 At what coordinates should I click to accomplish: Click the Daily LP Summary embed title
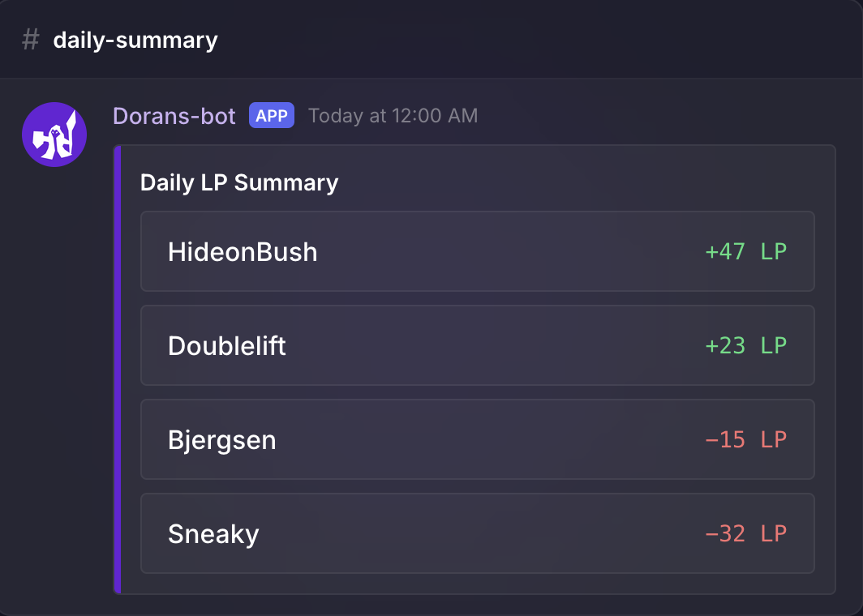pos(239,182)
